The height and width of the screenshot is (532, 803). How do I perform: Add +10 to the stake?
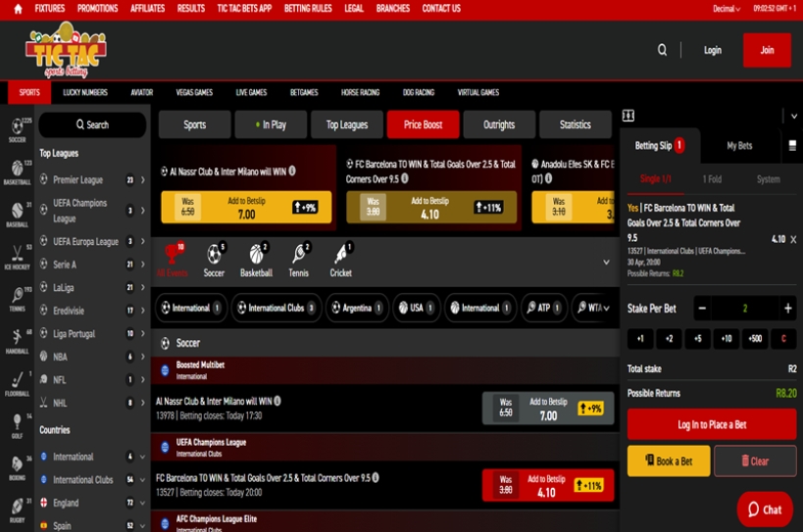click(x=727, y=339)
